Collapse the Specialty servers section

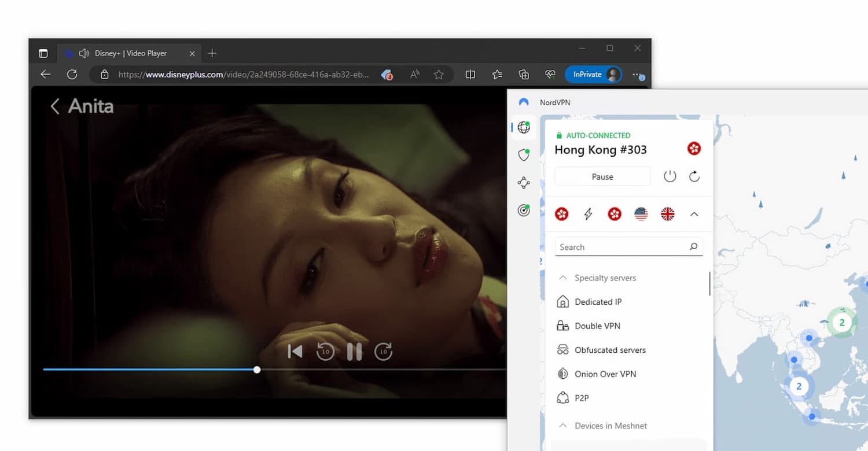pos(562,278)
